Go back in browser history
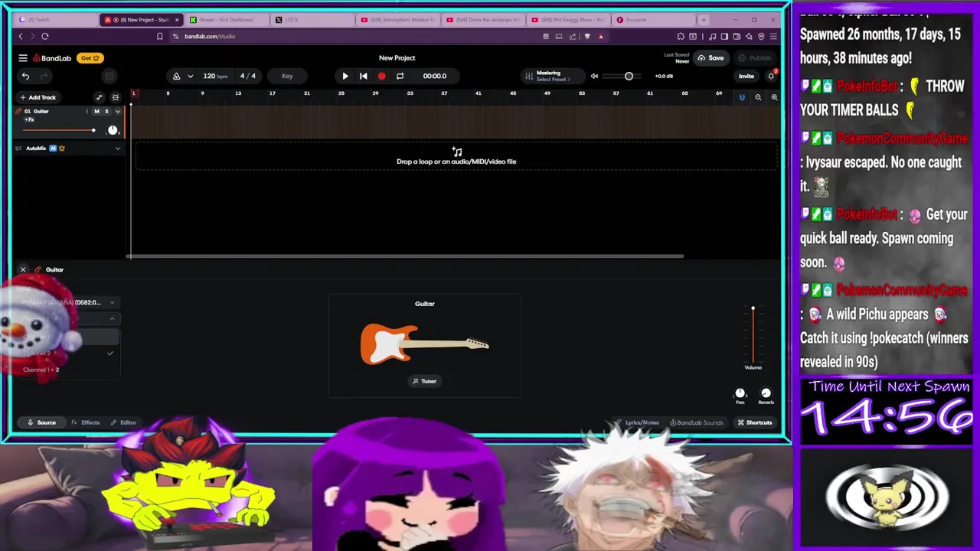Image resolution: width=980 pixels, height=551 pixels. point(21,36)
